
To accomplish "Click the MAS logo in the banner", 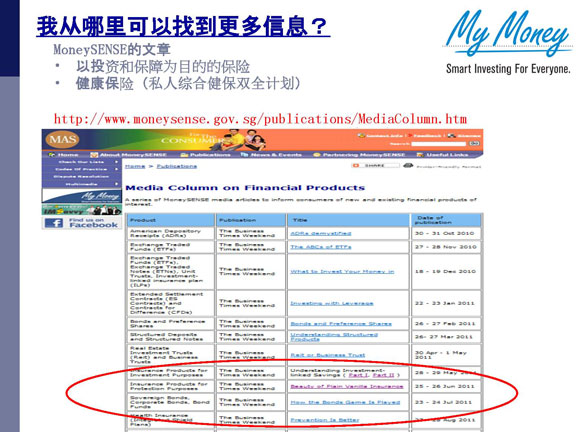I will pos(63,139).
